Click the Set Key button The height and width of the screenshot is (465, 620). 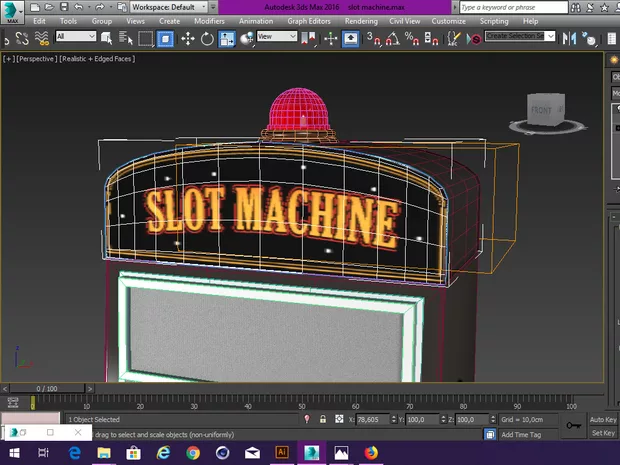pyautogui.click(x=603, y=433)
